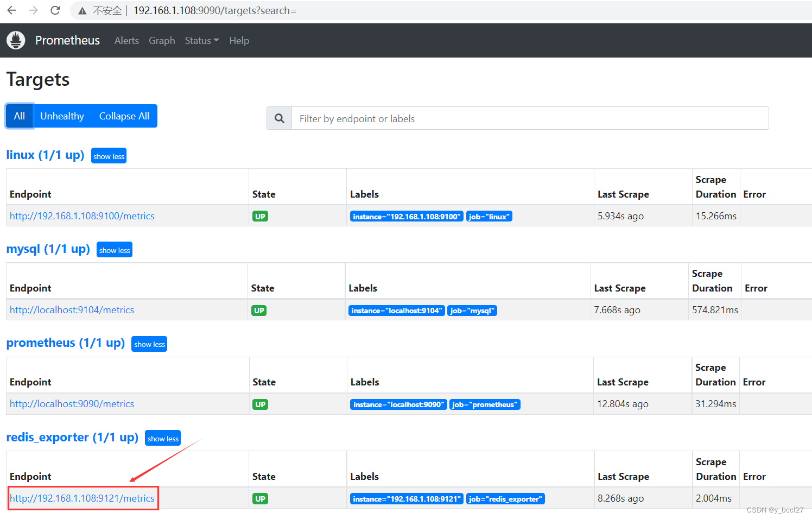Open http://localhost:9090/metrics endpoint link

[72, 404]
